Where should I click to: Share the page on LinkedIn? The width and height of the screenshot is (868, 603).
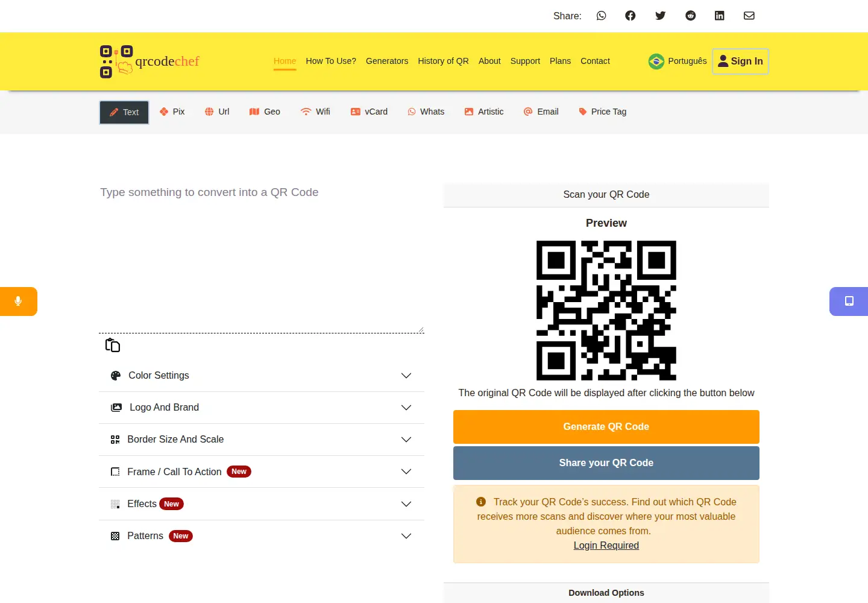[x=719, y=16]
